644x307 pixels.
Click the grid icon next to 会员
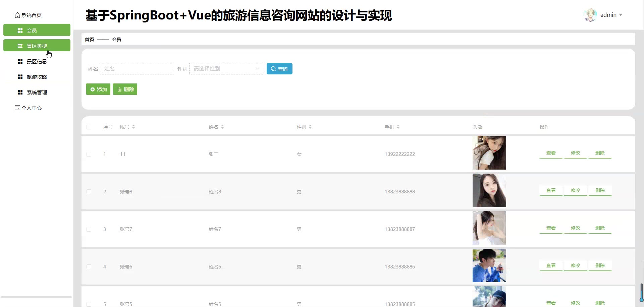pyautogui.click(x=20, y=30)
